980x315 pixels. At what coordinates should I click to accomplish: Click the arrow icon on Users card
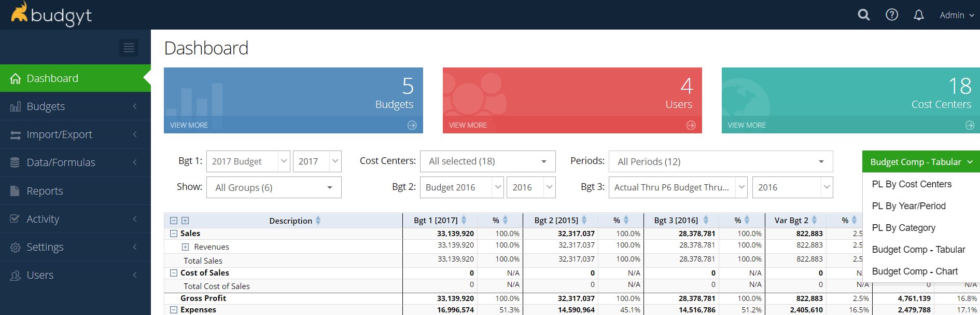tap(691, 125)
